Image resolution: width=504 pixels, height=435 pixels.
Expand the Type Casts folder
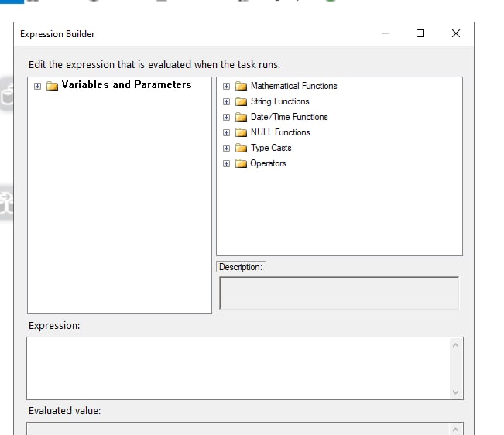(x=226, y=148)
